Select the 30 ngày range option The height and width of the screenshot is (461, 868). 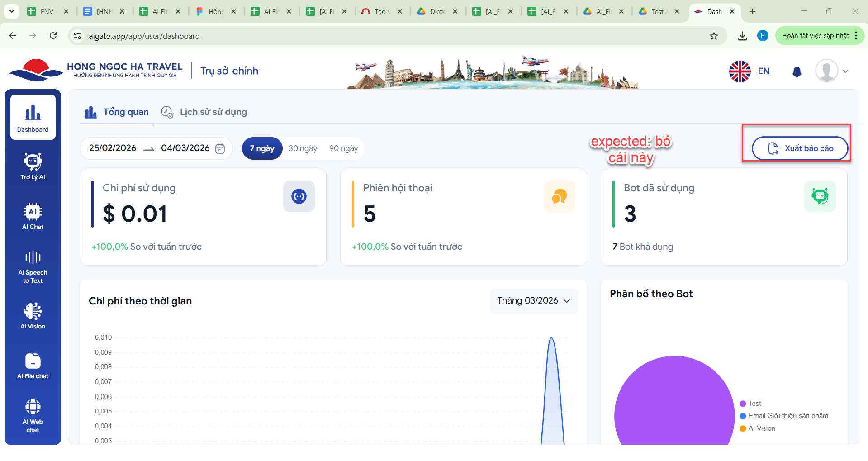(x=303, y=148)
